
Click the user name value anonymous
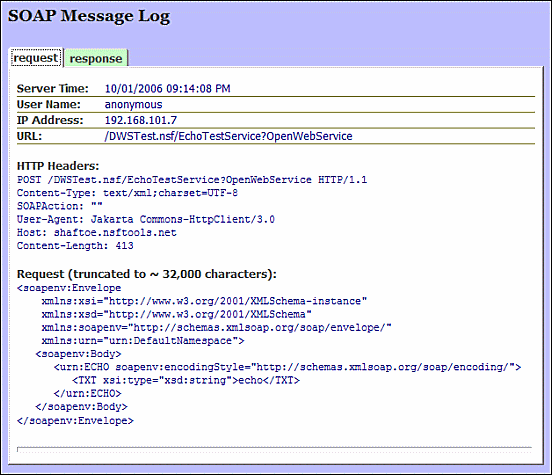pyautogui.click(x=133, y=105)
